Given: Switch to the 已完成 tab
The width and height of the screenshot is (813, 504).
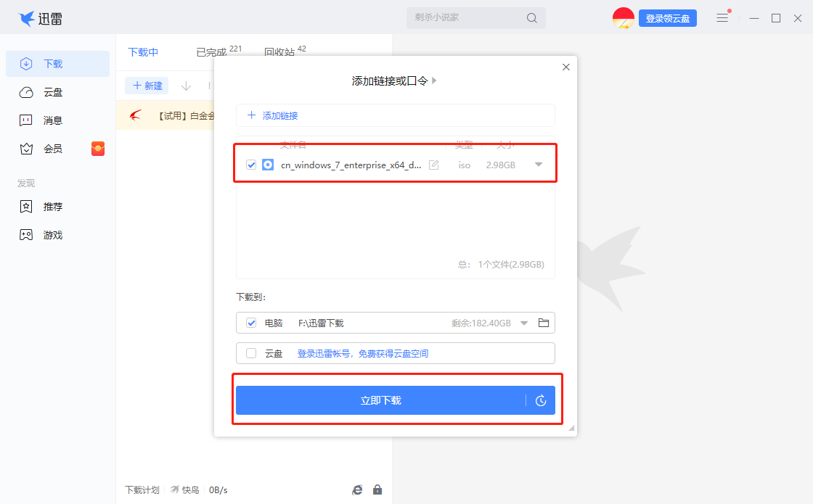Looking at the screenshot, I should tap(211, 52).
